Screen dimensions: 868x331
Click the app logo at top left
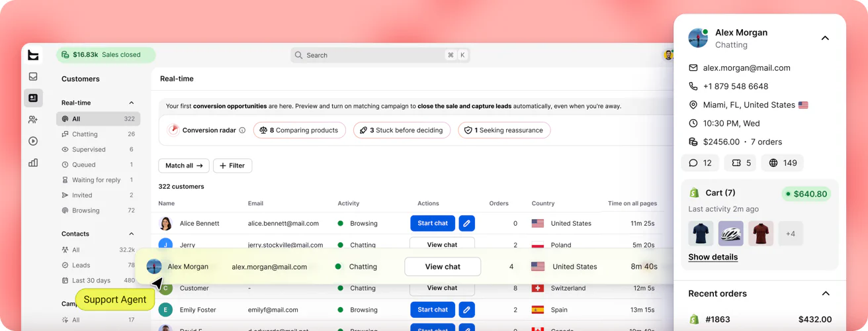33,55
